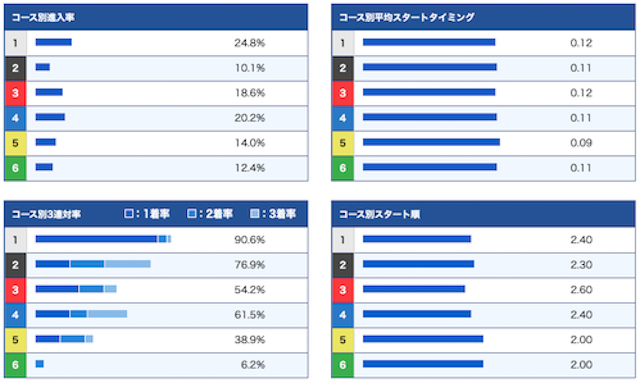Click the コース別進入率 panel header

tap(156, 17)
